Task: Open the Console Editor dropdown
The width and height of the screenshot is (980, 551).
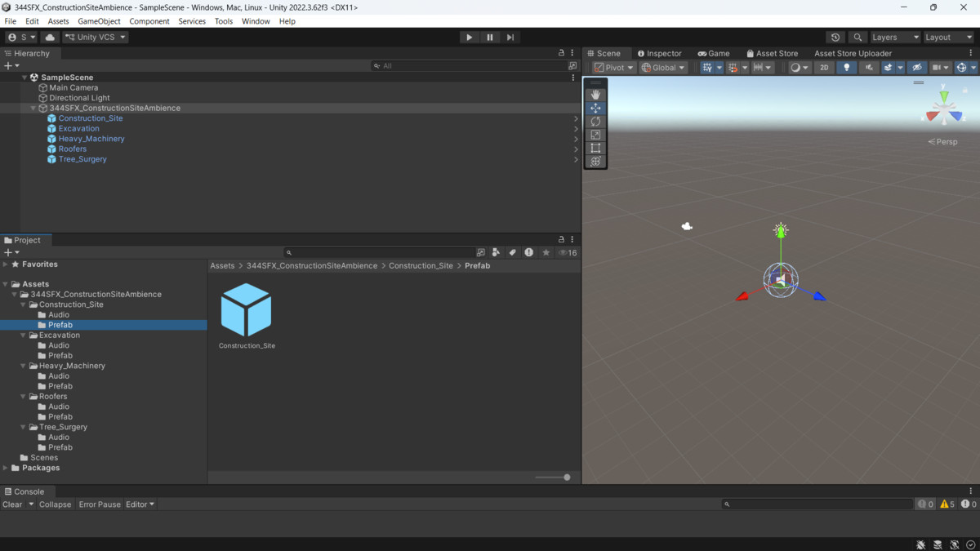Action: point(140,504)
